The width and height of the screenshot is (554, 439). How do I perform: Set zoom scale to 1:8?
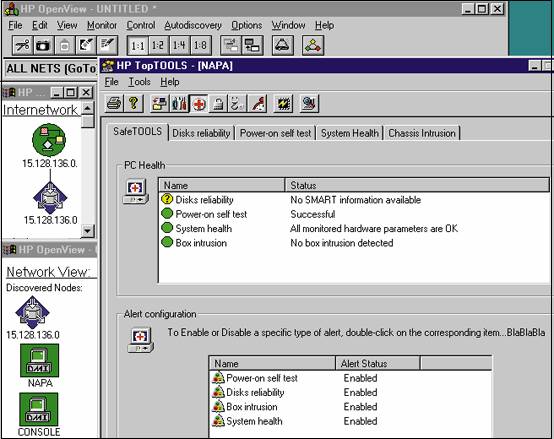(x=200, y=46)
